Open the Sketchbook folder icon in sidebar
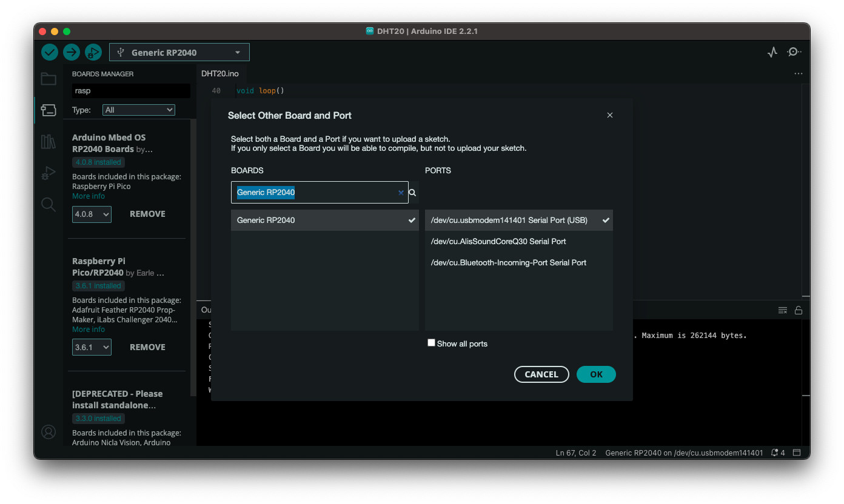 [49, 79]
